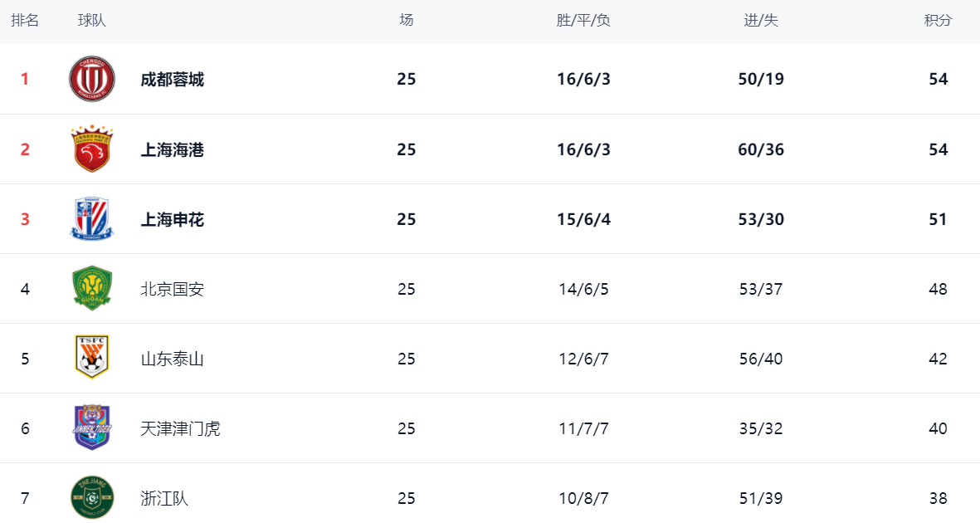Image resolution: width=980 pixels, height=523 pixels.
Task: Open team name 山东泰山
Action: [172, 359]
